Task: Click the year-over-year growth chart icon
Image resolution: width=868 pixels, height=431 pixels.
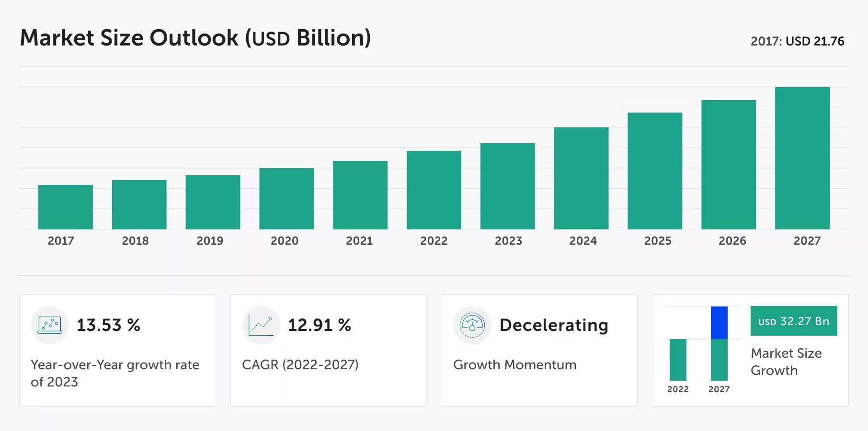Action: 50,325
